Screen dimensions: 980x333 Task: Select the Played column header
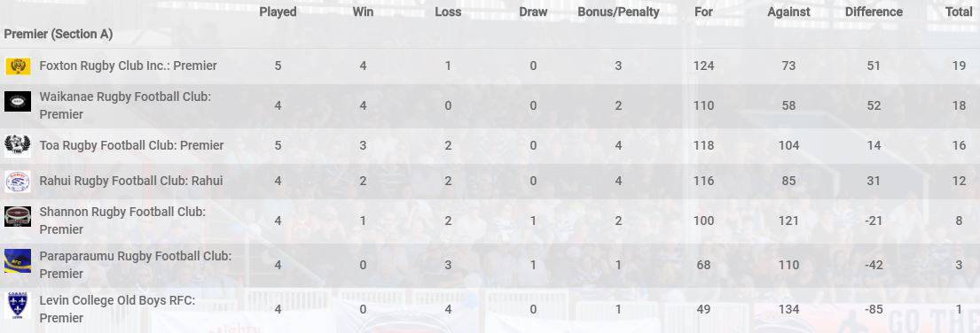point(278,12)
